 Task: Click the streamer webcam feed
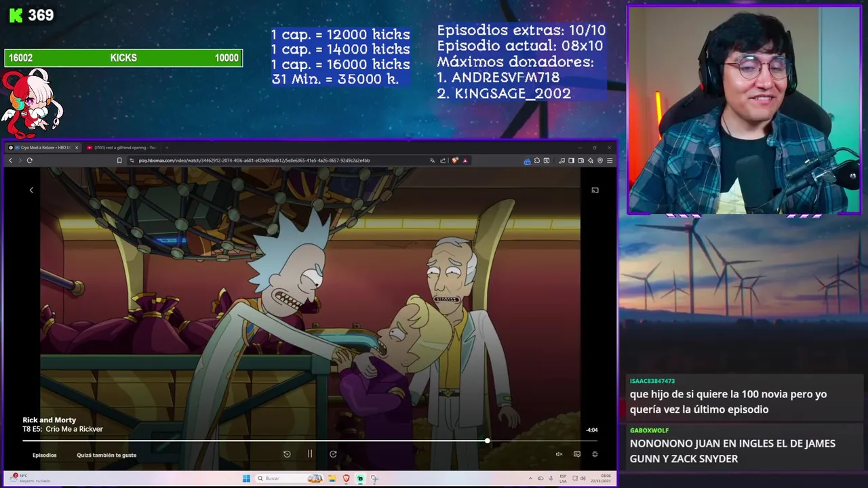point(744,110)
